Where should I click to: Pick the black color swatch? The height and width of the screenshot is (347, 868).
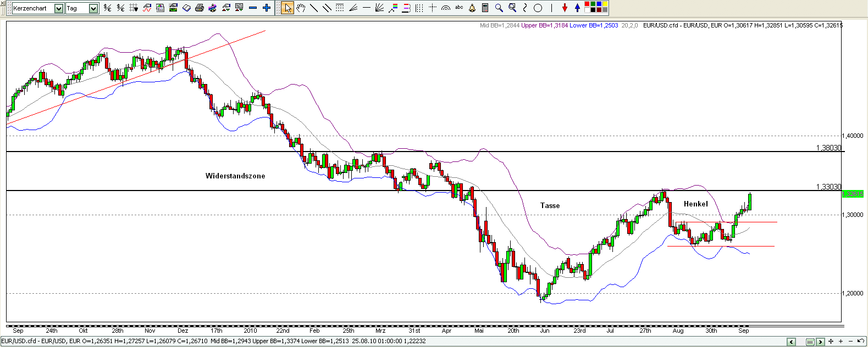click(x=593, y=10)
